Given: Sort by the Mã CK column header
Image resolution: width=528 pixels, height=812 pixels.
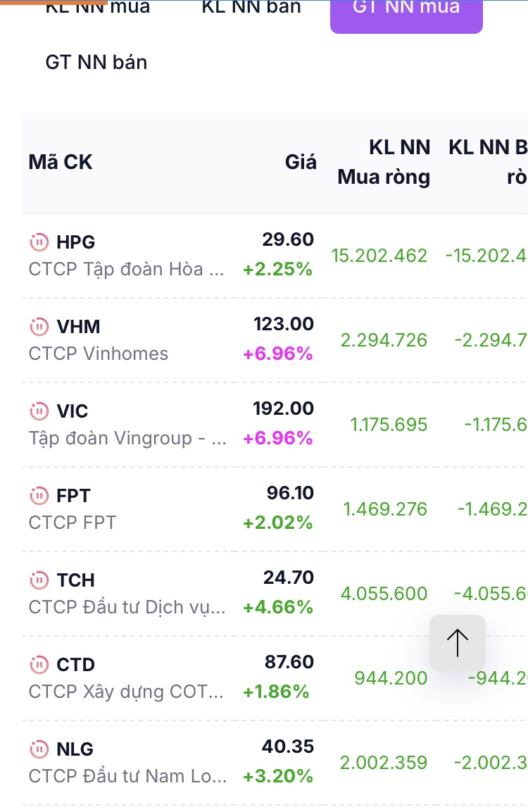Looking at the screenshot, I should [x=61, y=163].
